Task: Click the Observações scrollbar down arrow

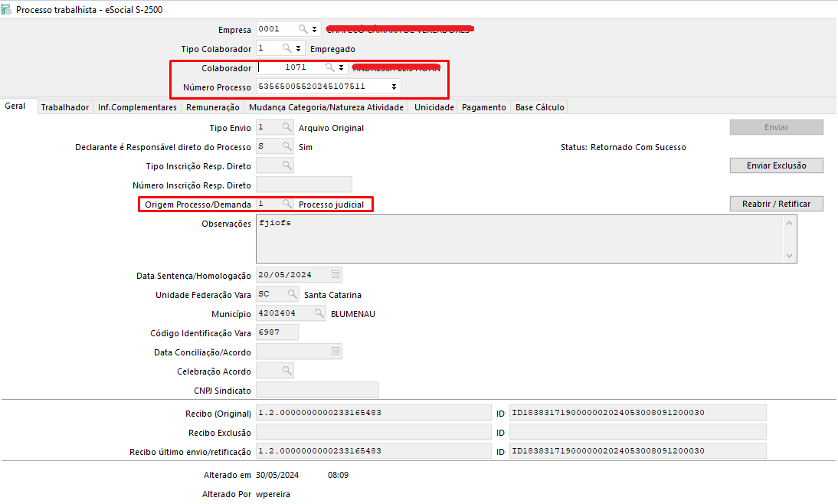Action: pos(790,256)
